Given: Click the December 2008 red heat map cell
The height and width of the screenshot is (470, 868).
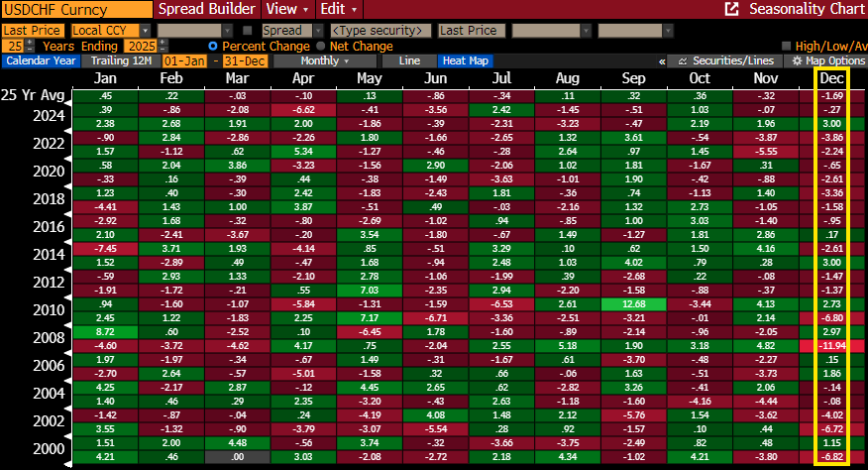Looking at the screenshot, I should tap(830, 343).
